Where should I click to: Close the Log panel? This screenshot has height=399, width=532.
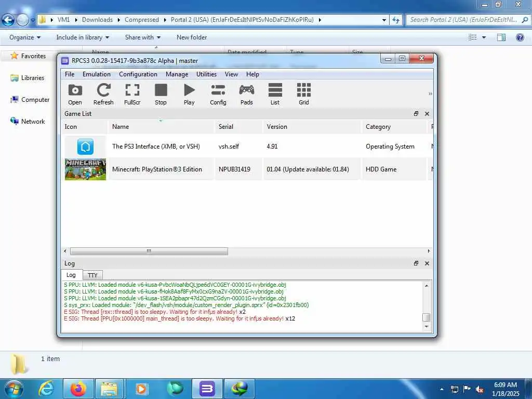click(x=427, y=263)
